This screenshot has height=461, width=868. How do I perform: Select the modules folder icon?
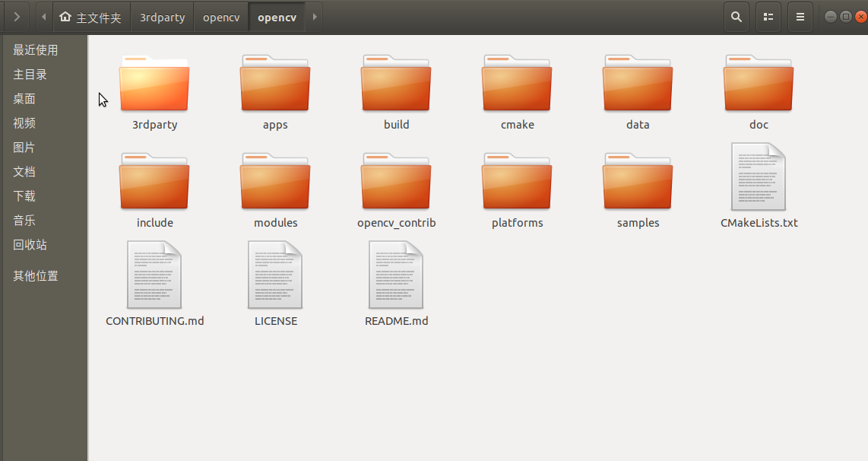(275, 181)
